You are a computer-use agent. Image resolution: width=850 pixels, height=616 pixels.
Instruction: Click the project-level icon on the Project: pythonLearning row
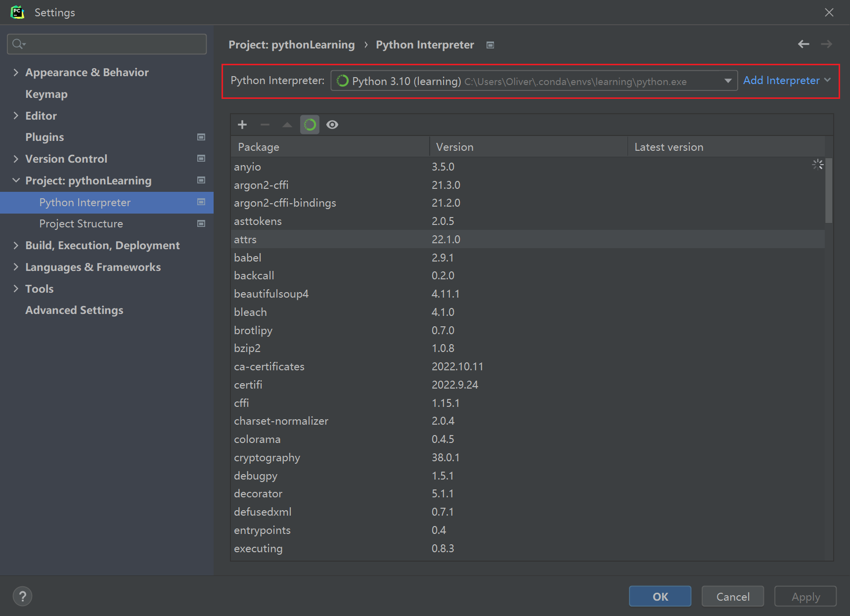[201, 180]
